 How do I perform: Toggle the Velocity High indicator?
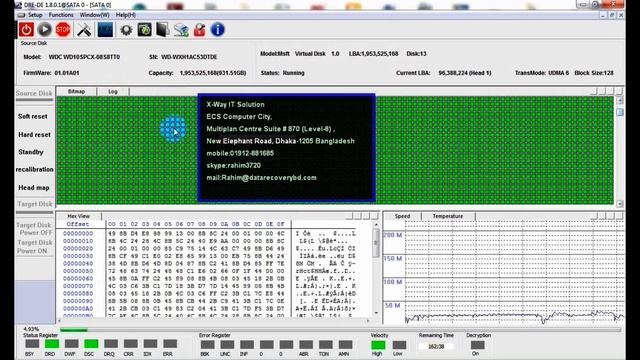tap(378, 345)
